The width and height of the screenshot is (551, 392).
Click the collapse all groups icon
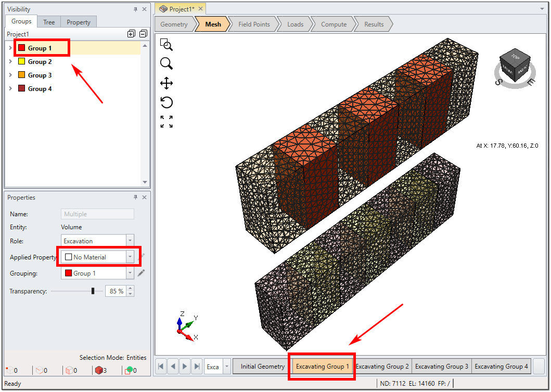143,34
